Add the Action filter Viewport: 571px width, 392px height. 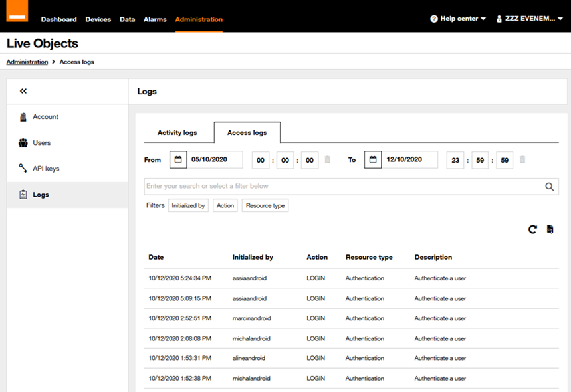pos(225,206)
